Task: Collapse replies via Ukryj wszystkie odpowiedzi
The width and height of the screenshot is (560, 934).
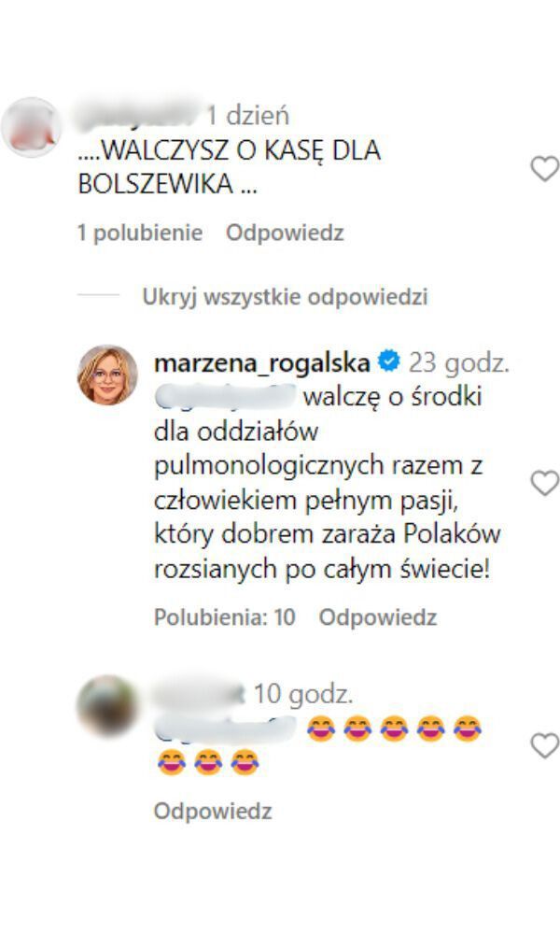Action: point(285,297)
